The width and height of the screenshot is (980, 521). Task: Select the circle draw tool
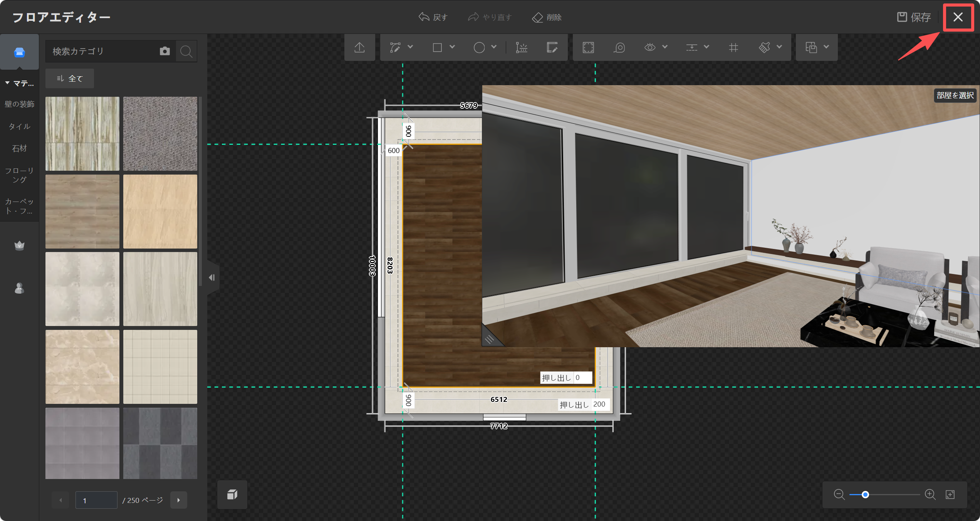[x=479, y=47]
